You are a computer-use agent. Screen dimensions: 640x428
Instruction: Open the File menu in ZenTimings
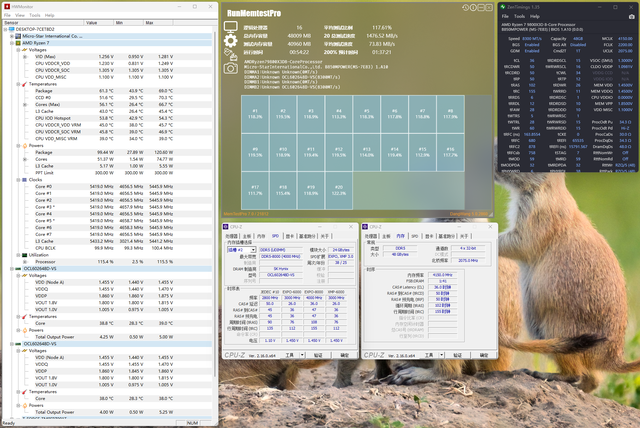[506, 15]
